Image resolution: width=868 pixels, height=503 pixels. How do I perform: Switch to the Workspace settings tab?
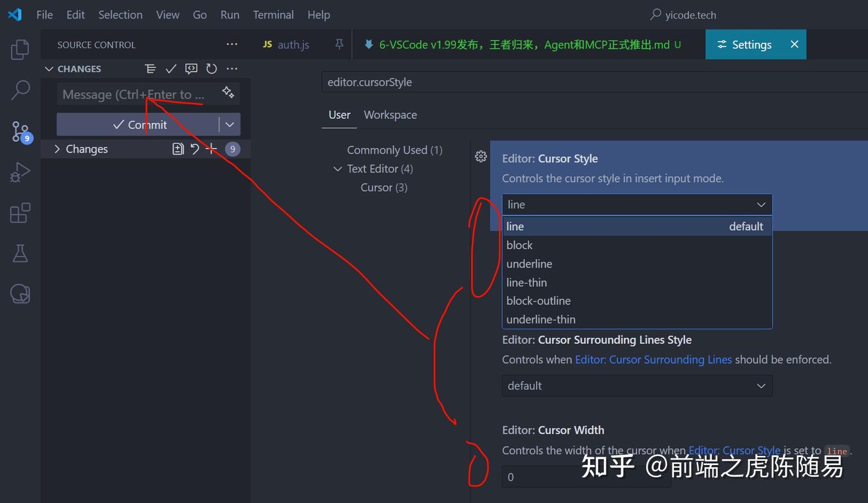coord(390,115)
